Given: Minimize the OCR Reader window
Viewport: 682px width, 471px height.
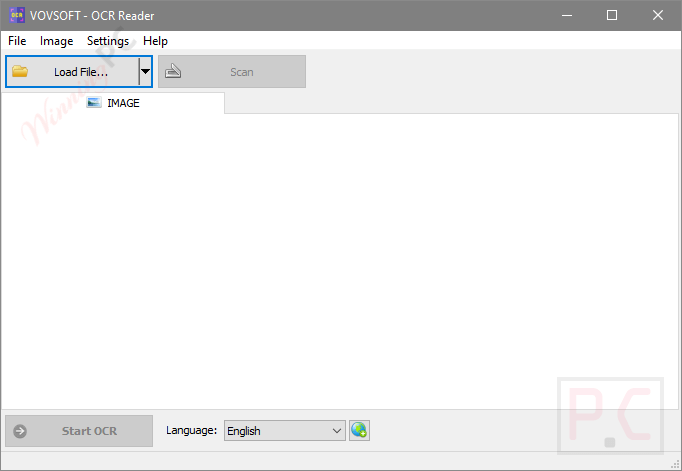Looking at the screenshot, I should (567, 15).
